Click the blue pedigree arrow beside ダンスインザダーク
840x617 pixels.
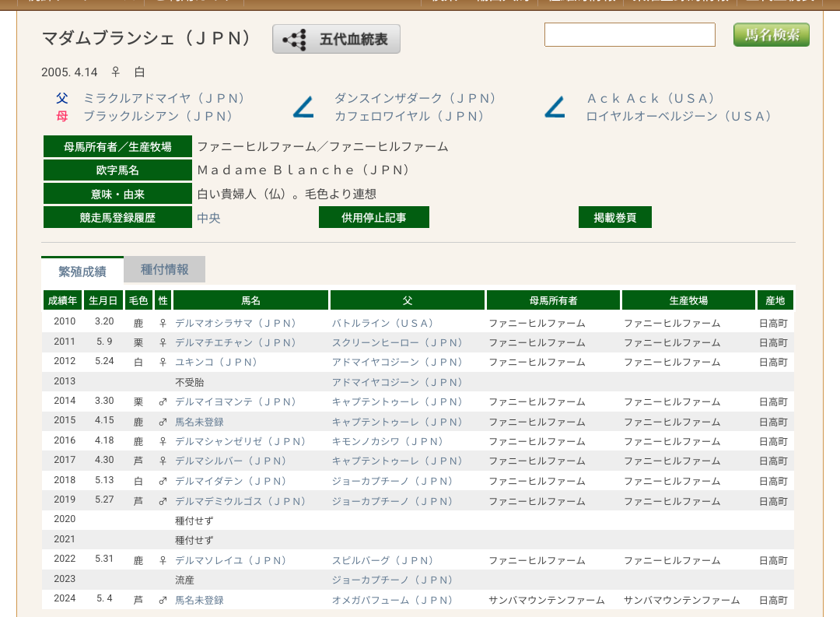coord(303,107)
